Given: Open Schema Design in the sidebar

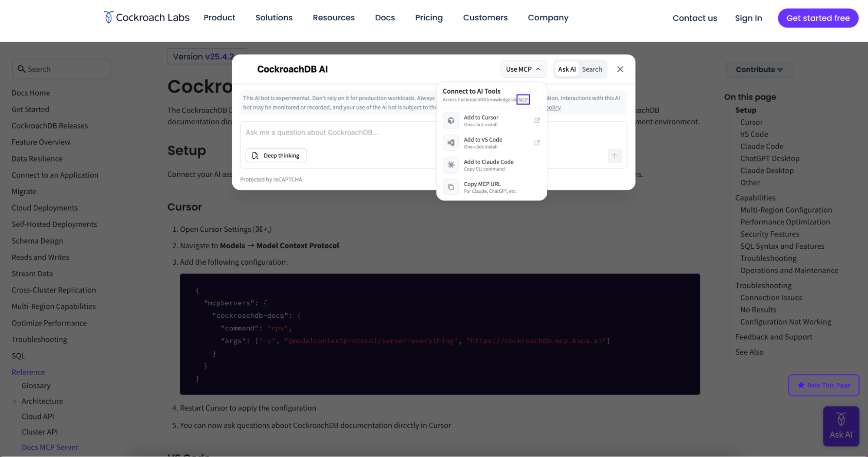Looking at the screenshot, I should pyautogui.click(x=37, y=241).
